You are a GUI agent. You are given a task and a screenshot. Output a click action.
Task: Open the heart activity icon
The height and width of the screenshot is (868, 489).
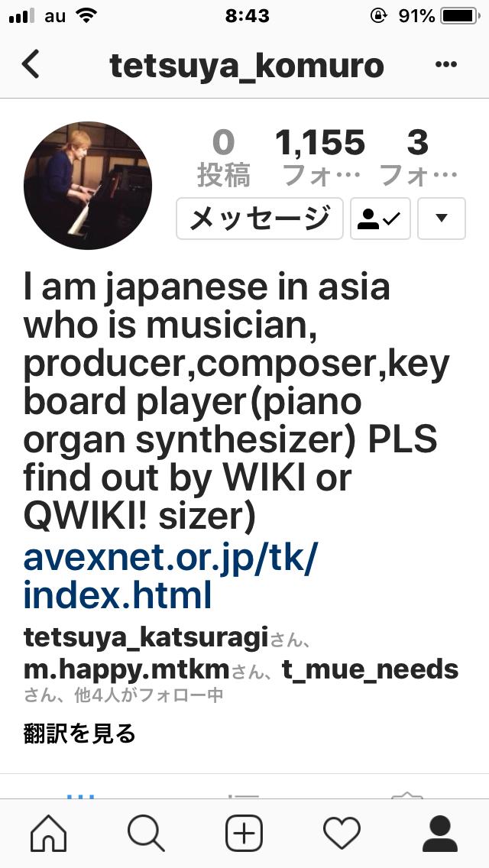342,833
